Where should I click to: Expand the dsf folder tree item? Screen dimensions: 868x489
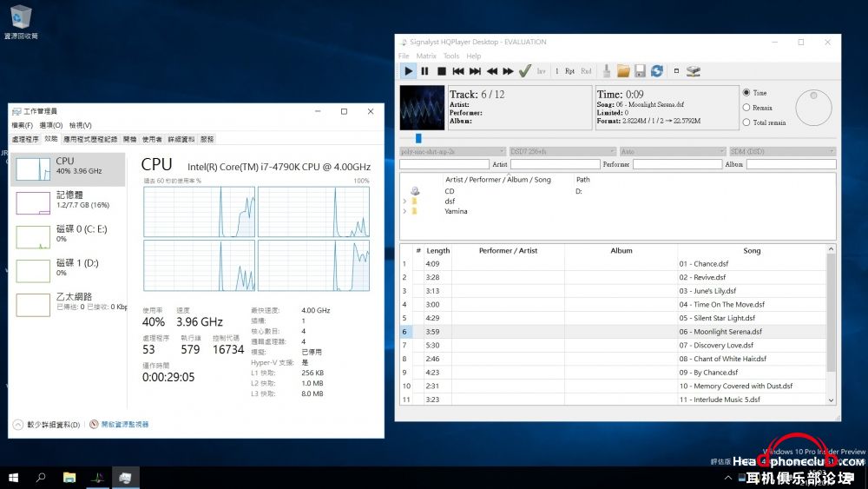pos(404,201)
